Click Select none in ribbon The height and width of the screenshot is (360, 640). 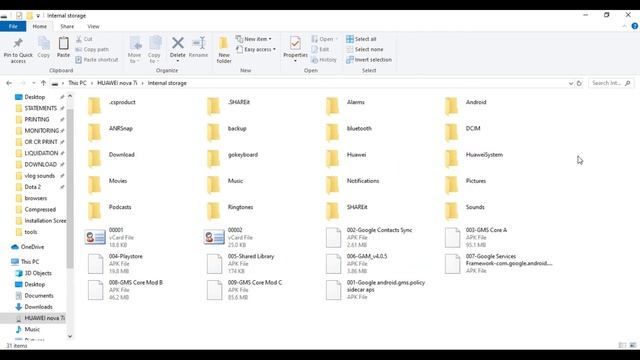pos(364,49)
